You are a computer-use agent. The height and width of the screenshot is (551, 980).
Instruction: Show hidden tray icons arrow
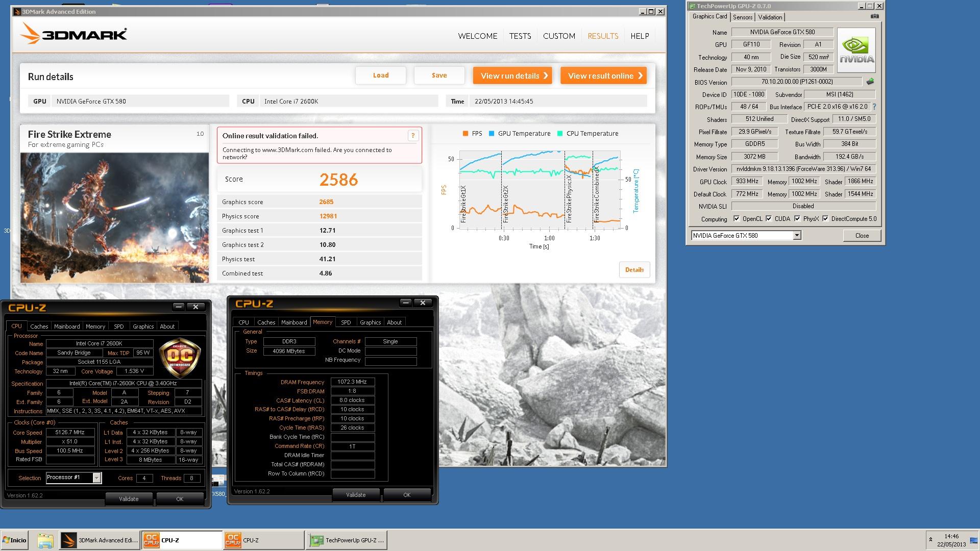[x=930, y=539]
